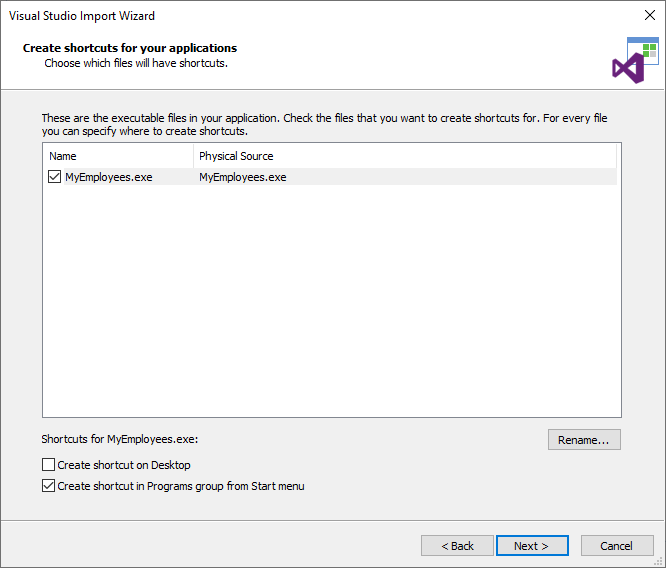Disable Create shortcut in Programs group
This screenshot has width=666, height=568.
[48, 486]
